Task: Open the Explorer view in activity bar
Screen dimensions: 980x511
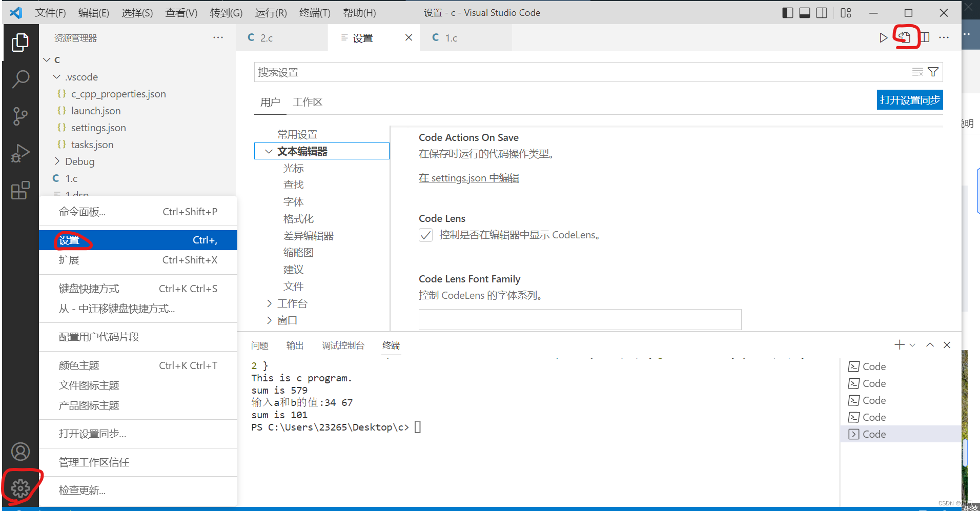Action: [x=21, y=43]
